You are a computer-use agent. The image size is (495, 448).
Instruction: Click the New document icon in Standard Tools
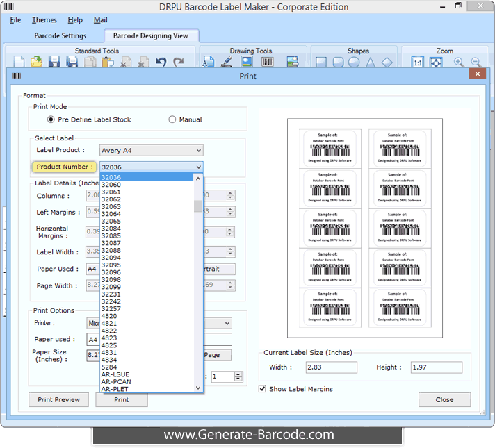19,62
